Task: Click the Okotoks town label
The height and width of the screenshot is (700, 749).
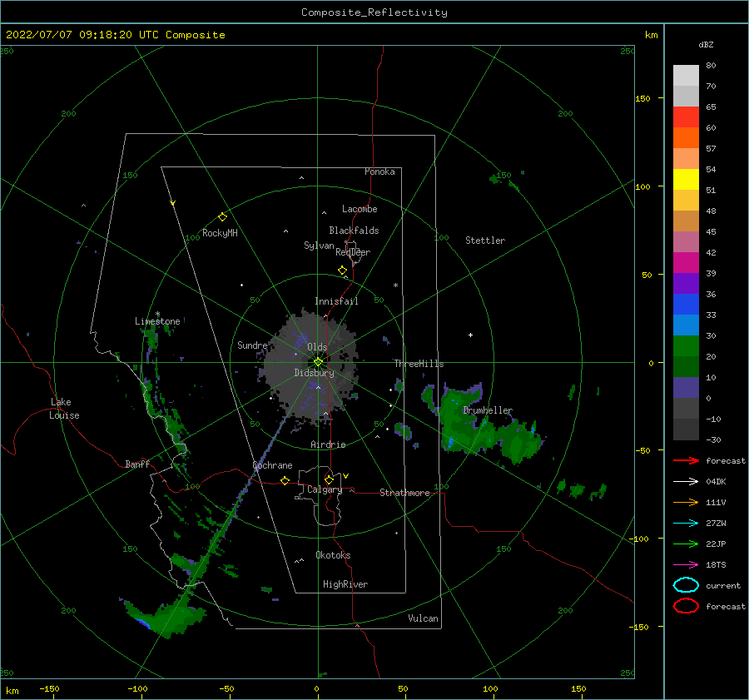Action: click(334, 555)
